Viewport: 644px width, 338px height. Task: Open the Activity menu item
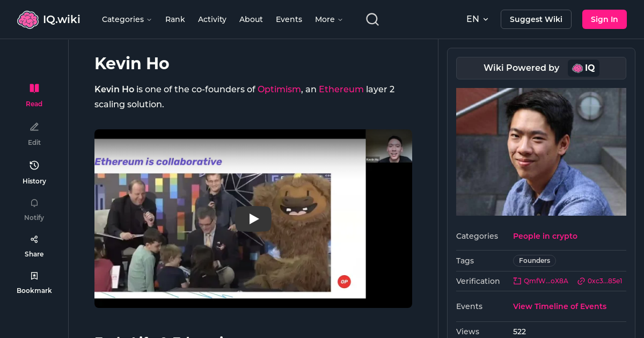click(212, 19)
